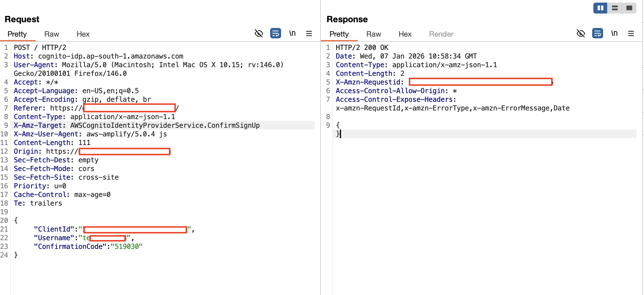Viewport: 644px width, 295px height.
Task: Open the Response Render tab
Action: tap(441, 34)
